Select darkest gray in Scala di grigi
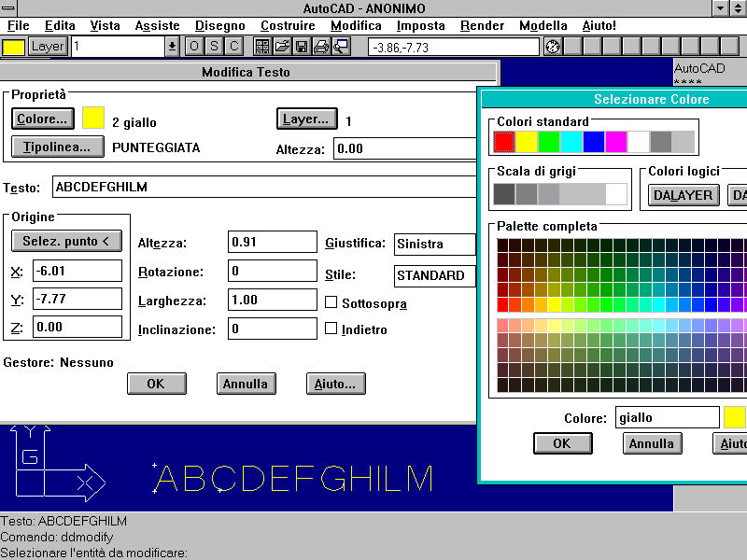 pyautogui.click(x=504, y=194)
